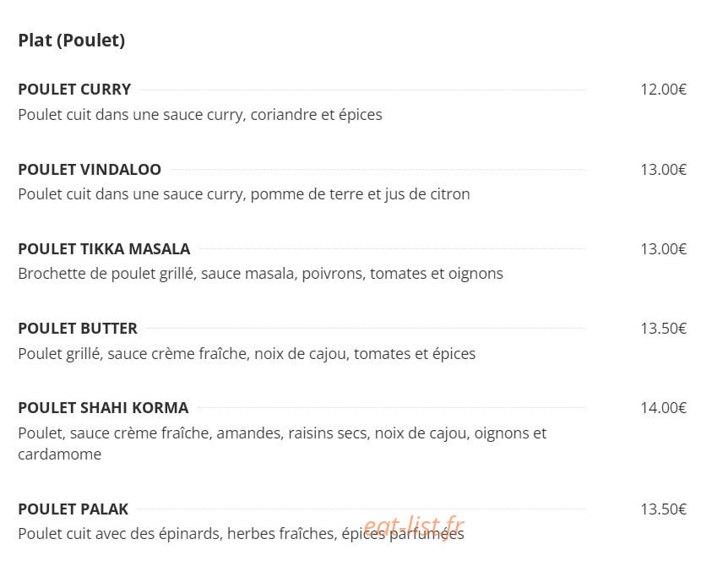Viewport: 712px width, 588px height.
Task: Click the Brochette de poulet grillé description
Action: click(261, 274)
